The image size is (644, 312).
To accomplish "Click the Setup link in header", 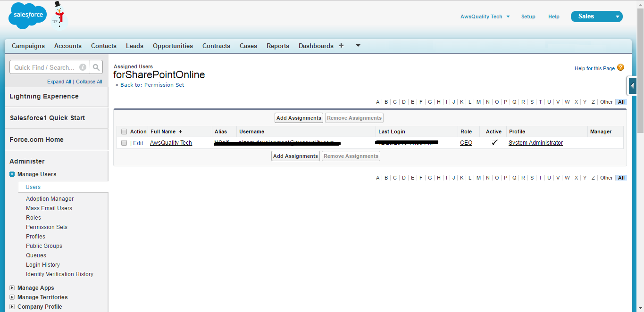I will coord(528,16).
